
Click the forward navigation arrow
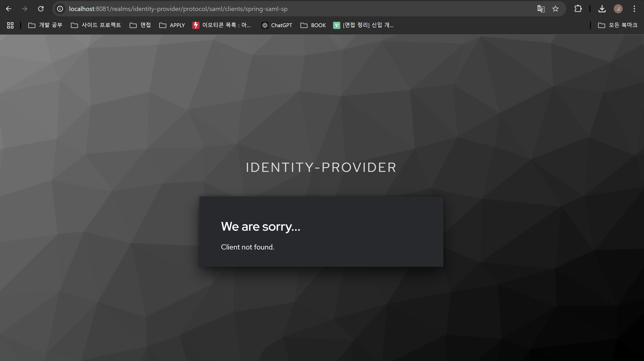click(x=24, y=9)
